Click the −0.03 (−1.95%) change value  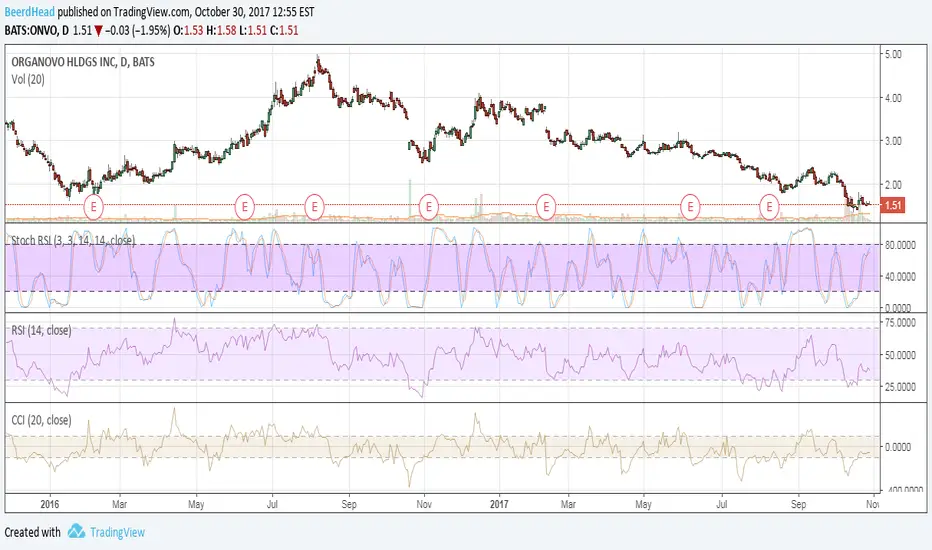138,30
